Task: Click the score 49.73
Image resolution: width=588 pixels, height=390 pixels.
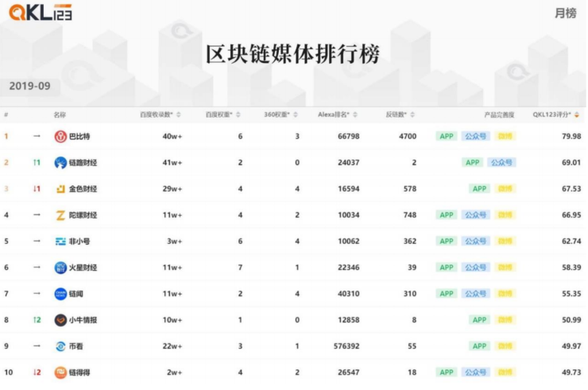Action: click(571, 373)
